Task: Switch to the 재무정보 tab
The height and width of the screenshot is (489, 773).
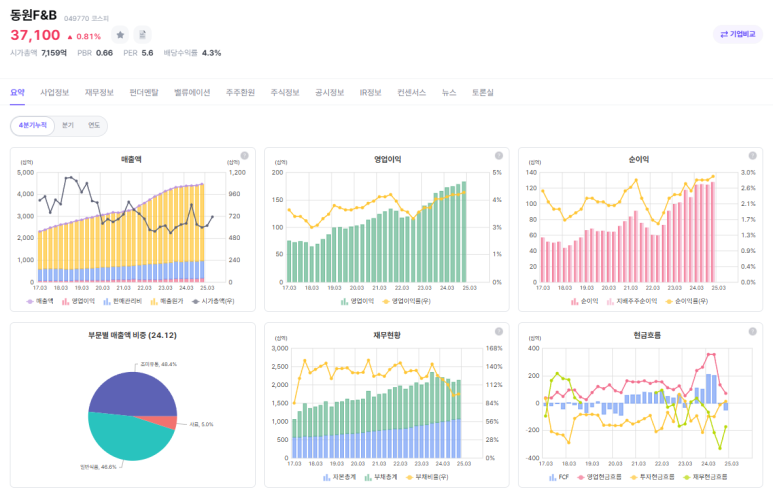Action: point(99,93)
